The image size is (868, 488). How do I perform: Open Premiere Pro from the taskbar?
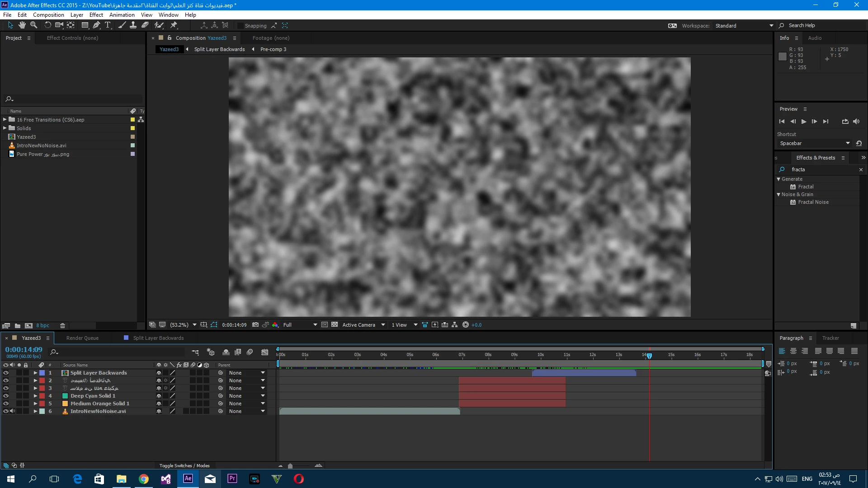[x=232, y=479]
